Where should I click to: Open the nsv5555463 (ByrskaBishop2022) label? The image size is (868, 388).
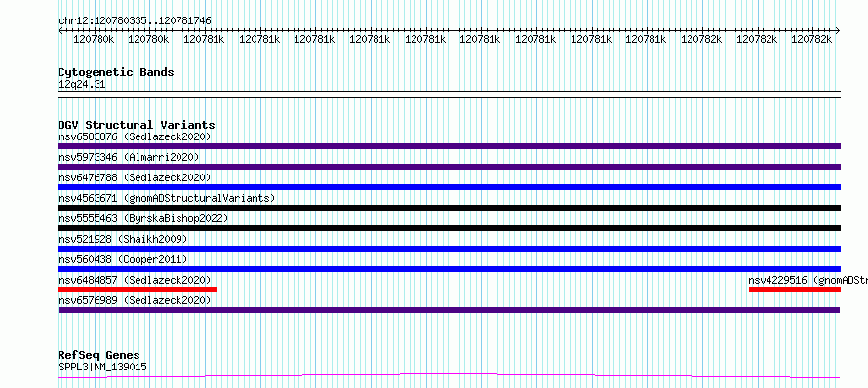pyautogui.click(x=142, y=218)
